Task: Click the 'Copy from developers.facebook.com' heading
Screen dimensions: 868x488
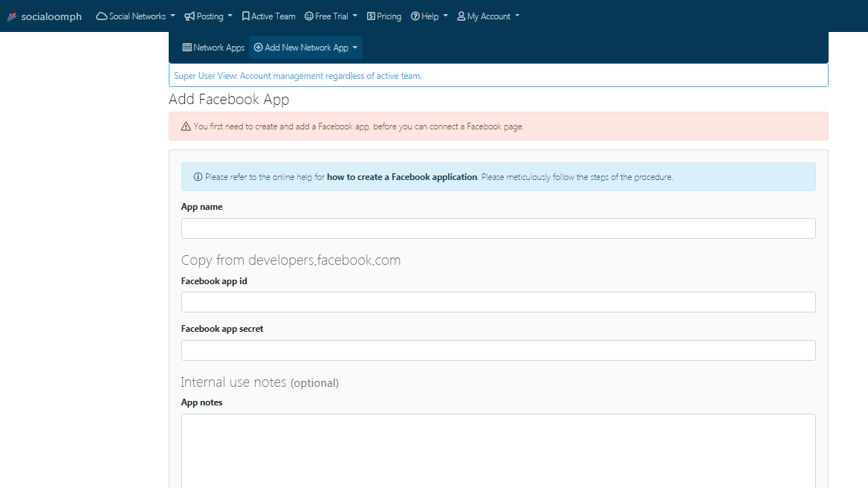Action: 291,260
